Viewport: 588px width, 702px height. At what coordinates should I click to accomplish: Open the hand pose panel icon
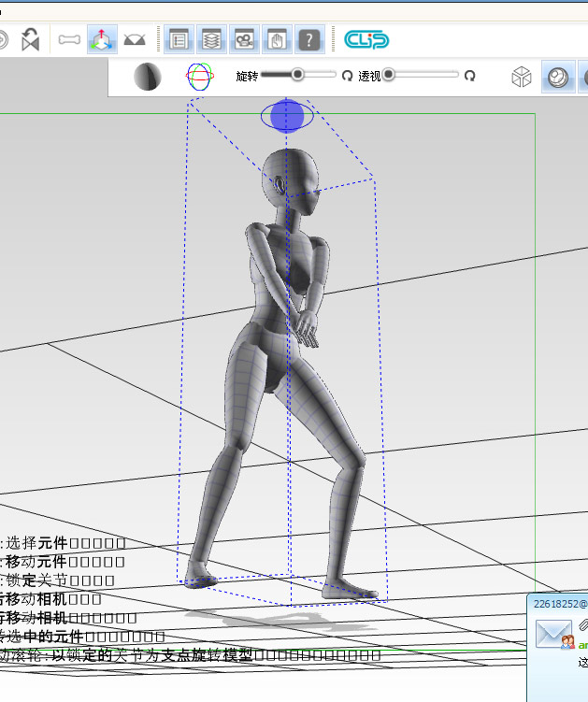click(x=276, y=39)
